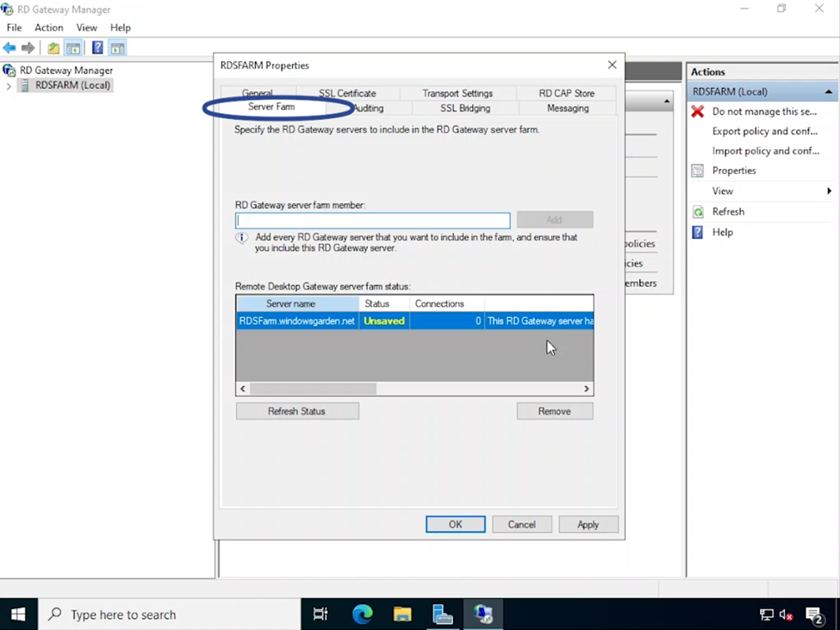This screenshot has height=630, width=840.
Task: Switch to the SSL Certificate tab
Action: click(346, 92)
